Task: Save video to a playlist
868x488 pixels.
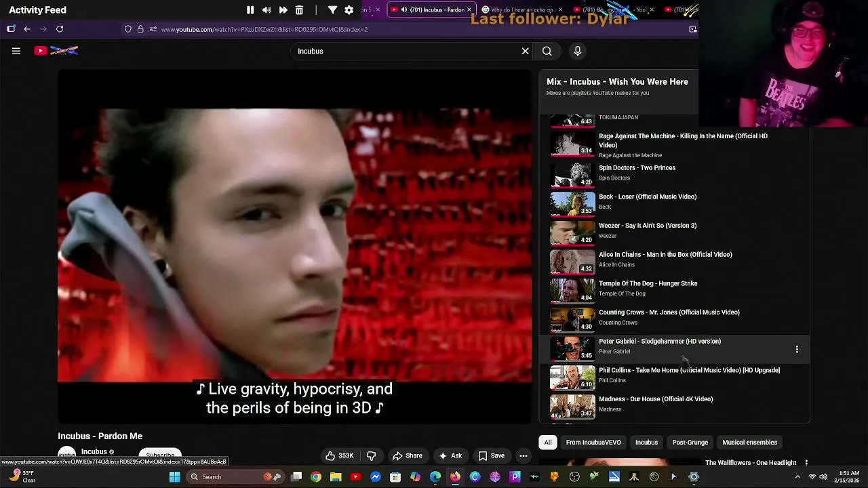Action: 492,455
